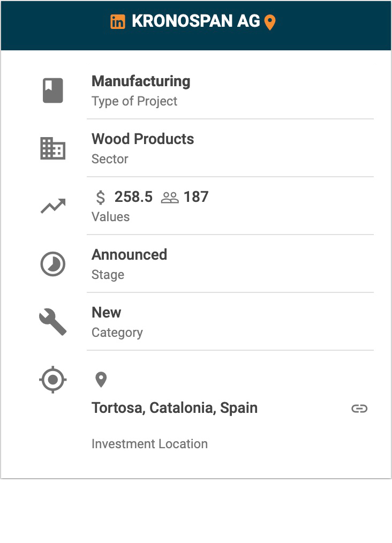Image resolution: width=392 pixels, height=543 pixels.
Task: Click the 258.5 investment value
Action: (x=133, y=197)
